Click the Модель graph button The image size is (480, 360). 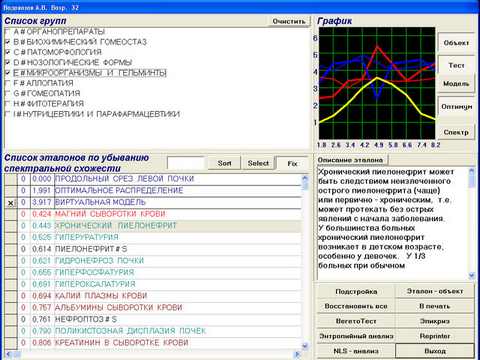(456, 84)
